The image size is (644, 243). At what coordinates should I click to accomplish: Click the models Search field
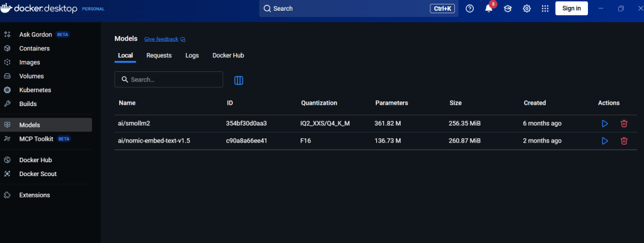pyautogui.click(x=169, y=80)
